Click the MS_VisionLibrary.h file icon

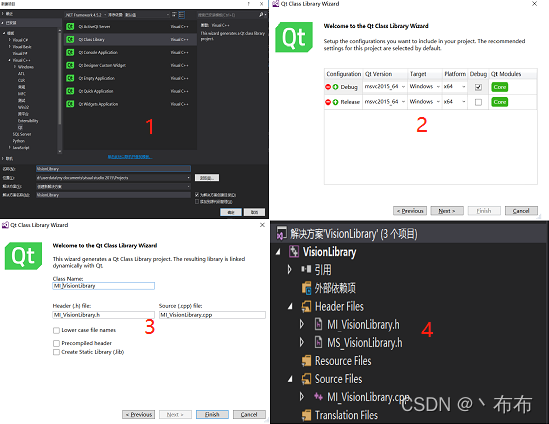click(318, 342)
